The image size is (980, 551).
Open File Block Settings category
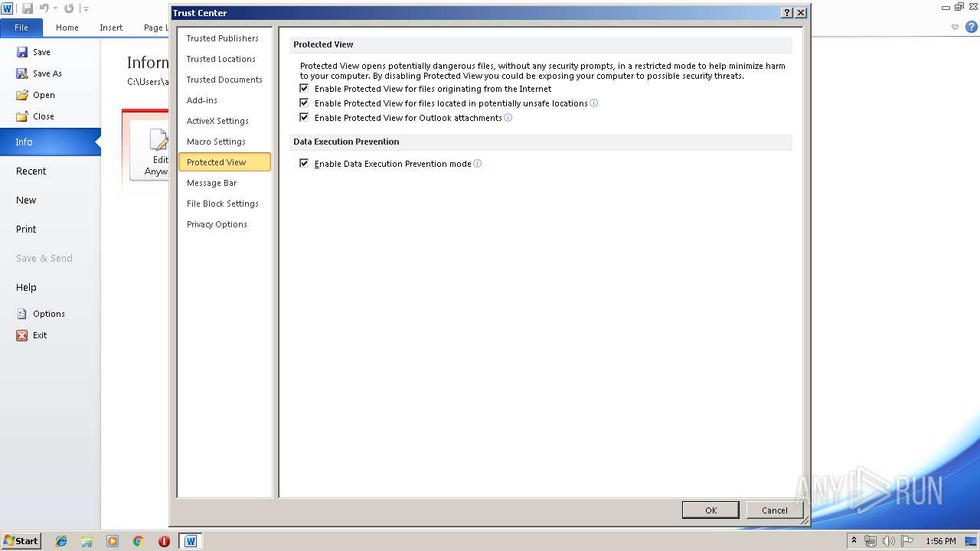tap(224, 204)
